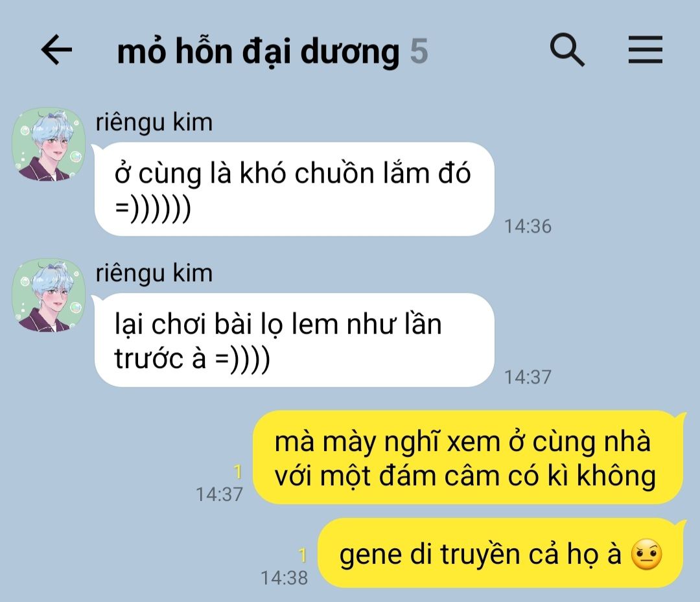The height and width of the screenshot is (602, 700).
Task: Click the chat title mỏ hỗn đại dương
Action: 258,51
